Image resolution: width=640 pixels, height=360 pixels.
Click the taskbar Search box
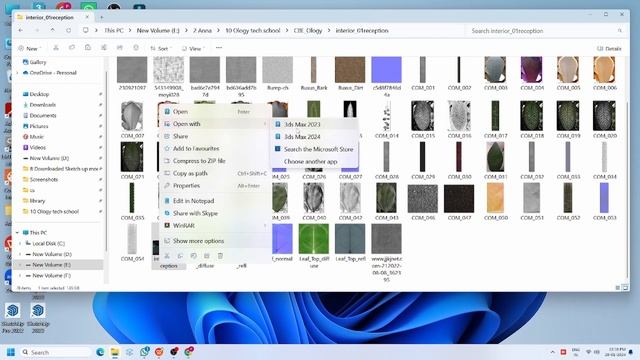[56, 352]
